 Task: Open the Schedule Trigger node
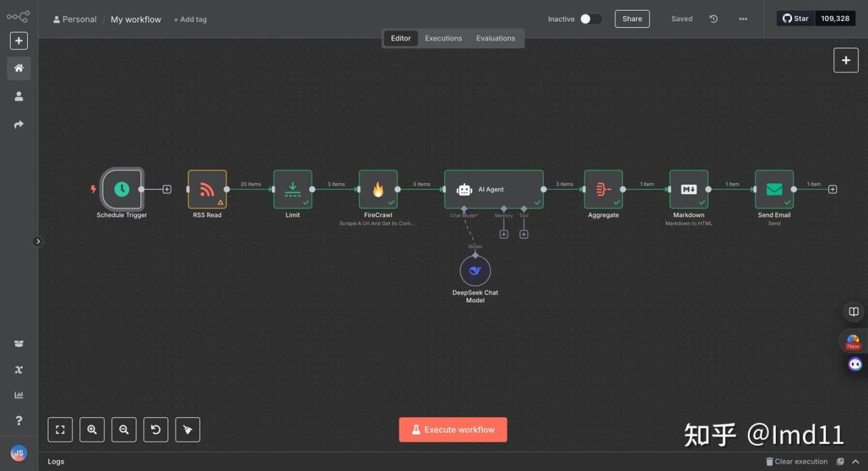(121, 189)
